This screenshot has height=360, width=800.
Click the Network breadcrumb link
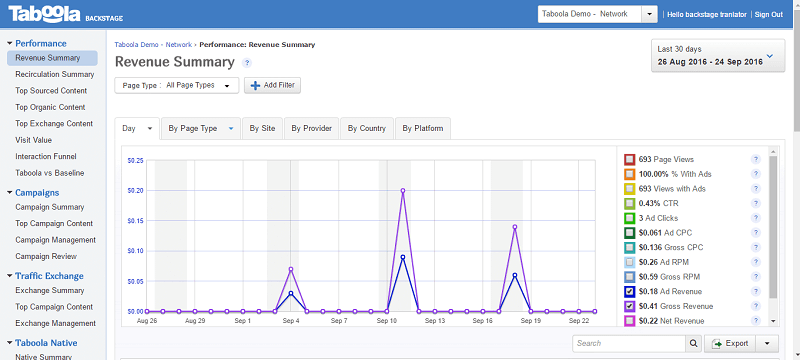[x=179, y=45]
